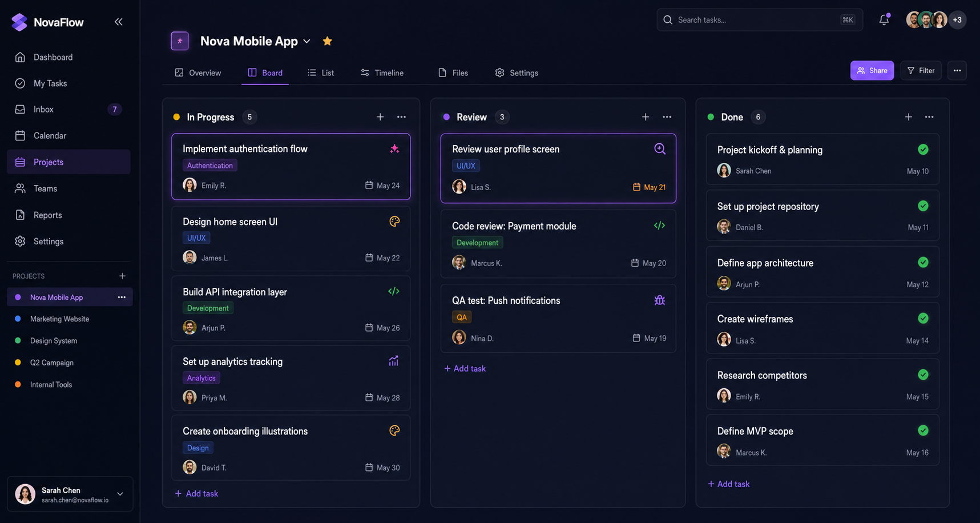
Task: Open Teams in the sidebar
Action: 68,188
